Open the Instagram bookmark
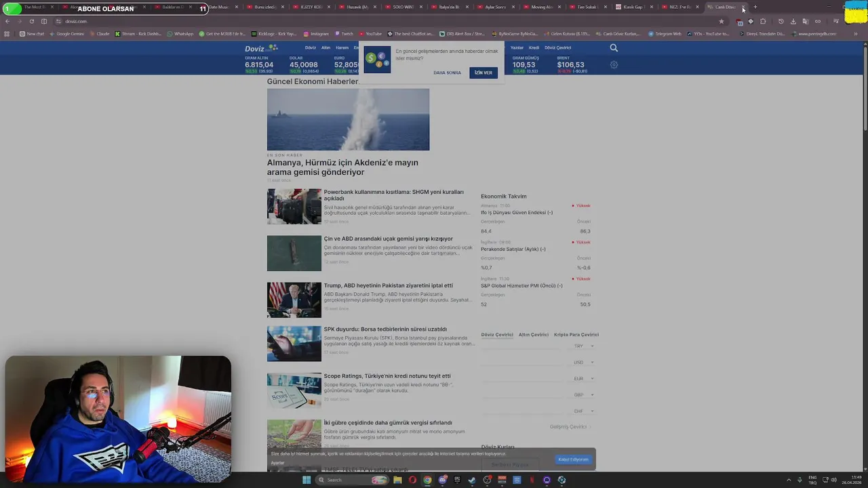The image size is (868, 488). (316, 33)
